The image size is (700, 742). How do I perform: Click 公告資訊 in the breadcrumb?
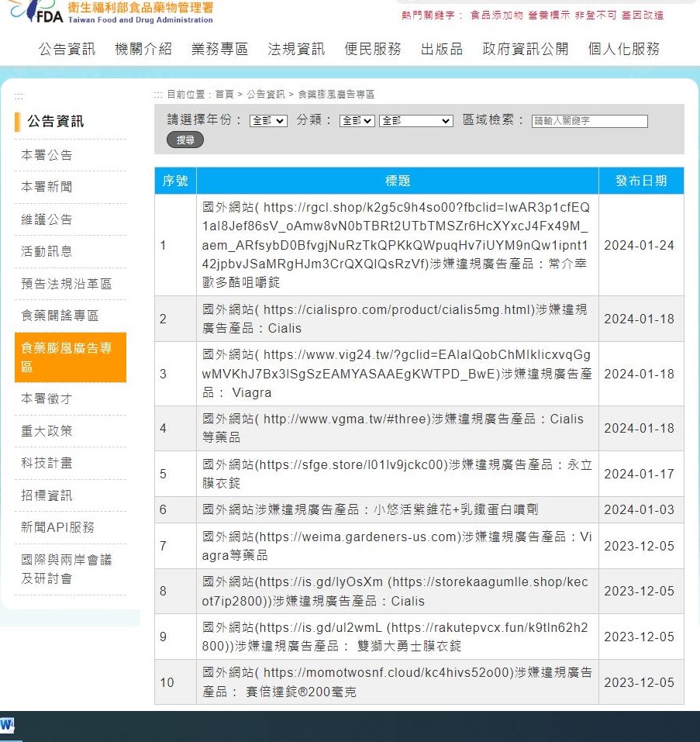pyautogui.click(x=266, y=94)
